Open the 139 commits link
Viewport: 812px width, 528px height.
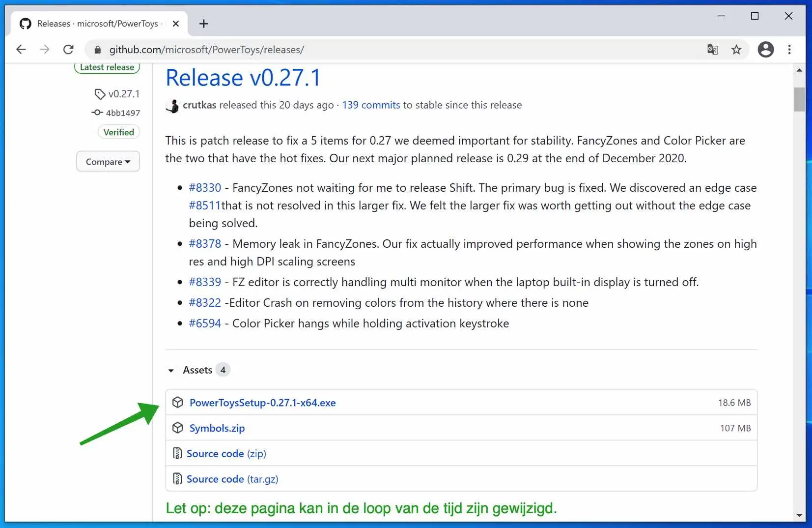371,105
